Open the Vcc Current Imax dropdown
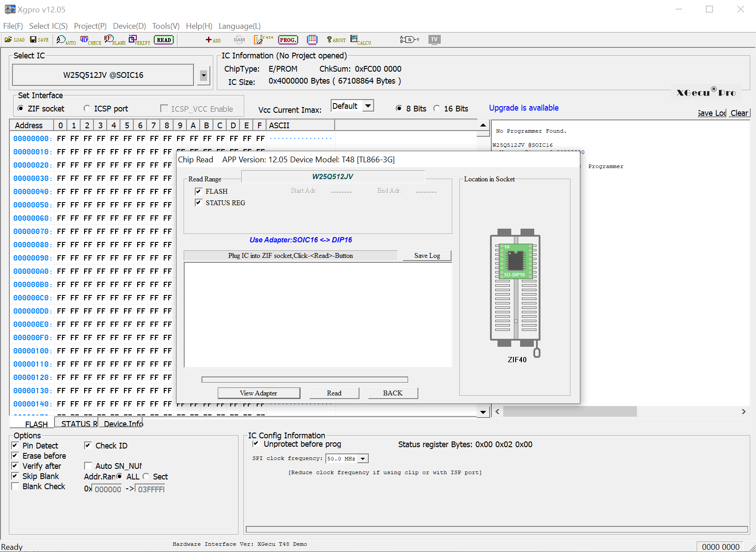The image size is (756, 552). coord(368,106)
